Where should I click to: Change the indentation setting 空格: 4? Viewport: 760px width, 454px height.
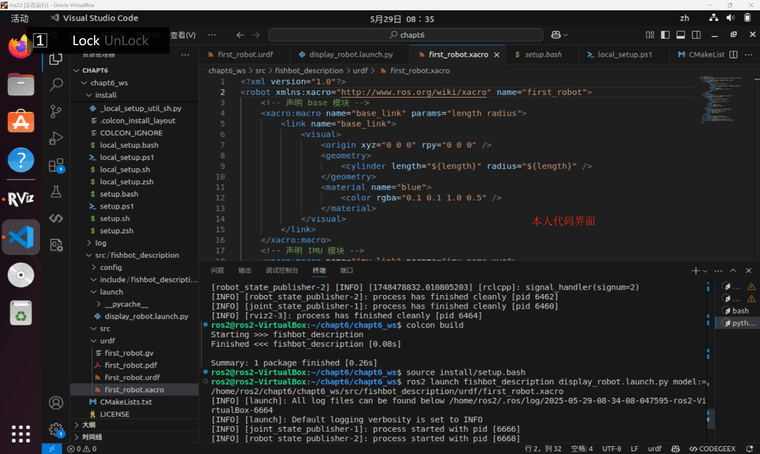click(582, 449)
